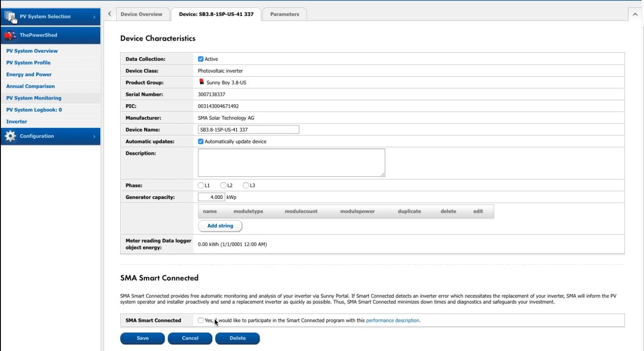This screenshot has height=351, width=644.
Task: Click the Save button
Action: (143, 339)
